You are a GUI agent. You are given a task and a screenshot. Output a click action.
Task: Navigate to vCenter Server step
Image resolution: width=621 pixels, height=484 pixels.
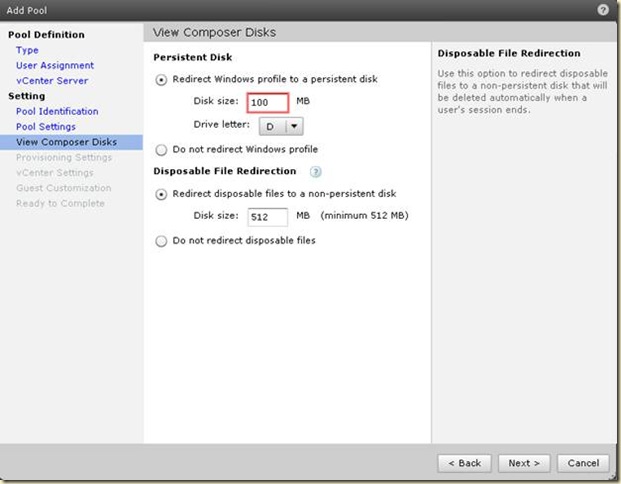(x=52, y=81)
